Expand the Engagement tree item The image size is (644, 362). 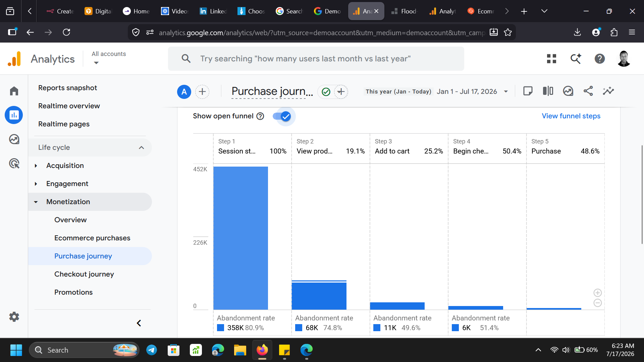click(x=36, y=184)
